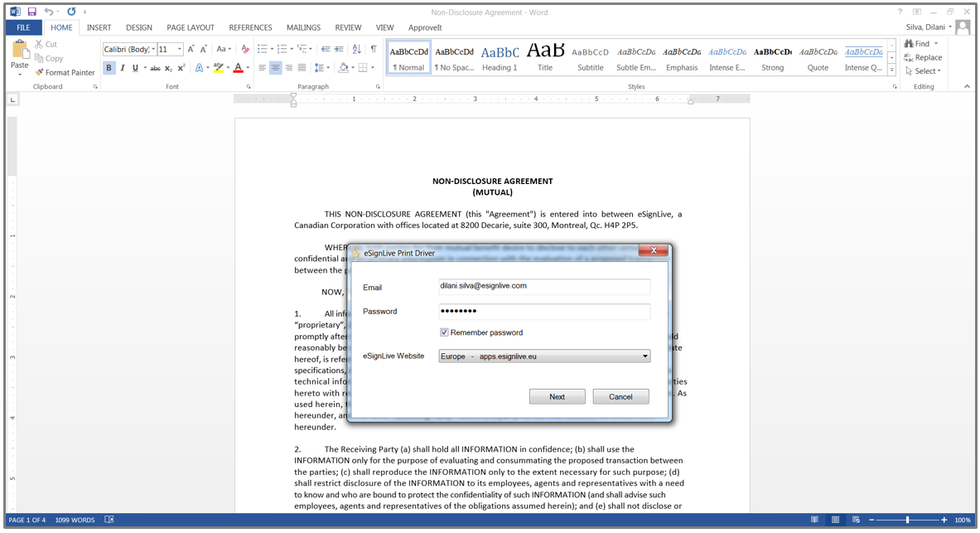The height and width of the screenshot is (533, 980).
Task: Open Select dropdown in Editing group
Action: pyautogui.click(x=923, y=71)
